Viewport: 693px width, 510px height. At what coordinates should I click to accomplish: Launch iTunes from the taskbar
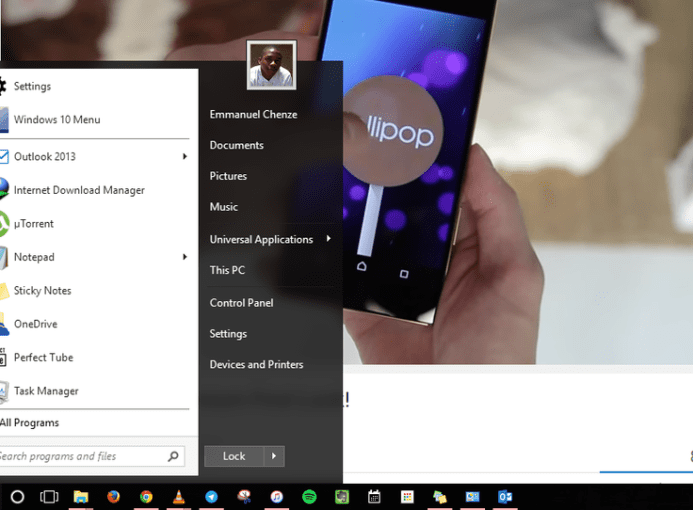tap(277, 497)
